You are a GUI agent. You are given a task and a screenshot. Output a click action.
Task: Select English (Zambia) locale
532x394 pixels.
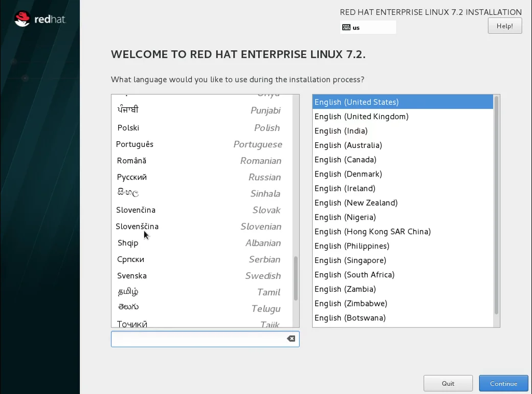pyautogui.click(x=403, y=289)
